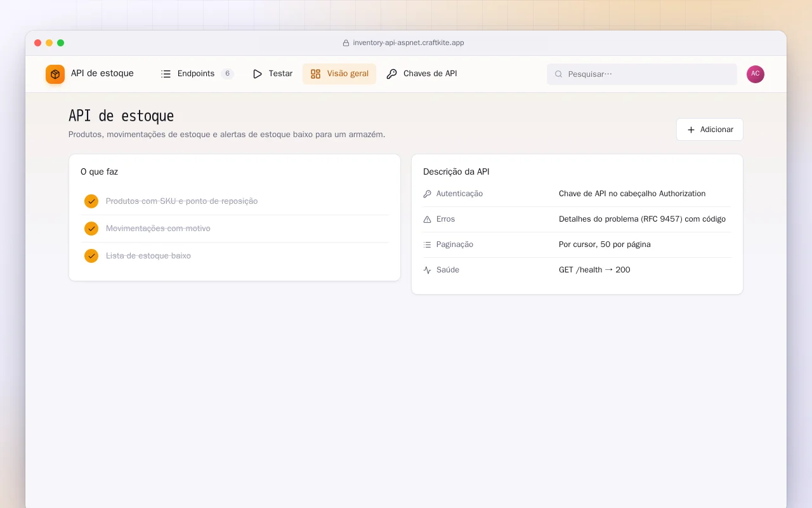Click the Paginação row label
Screen dimensions: 812x508
click(455, 244)
